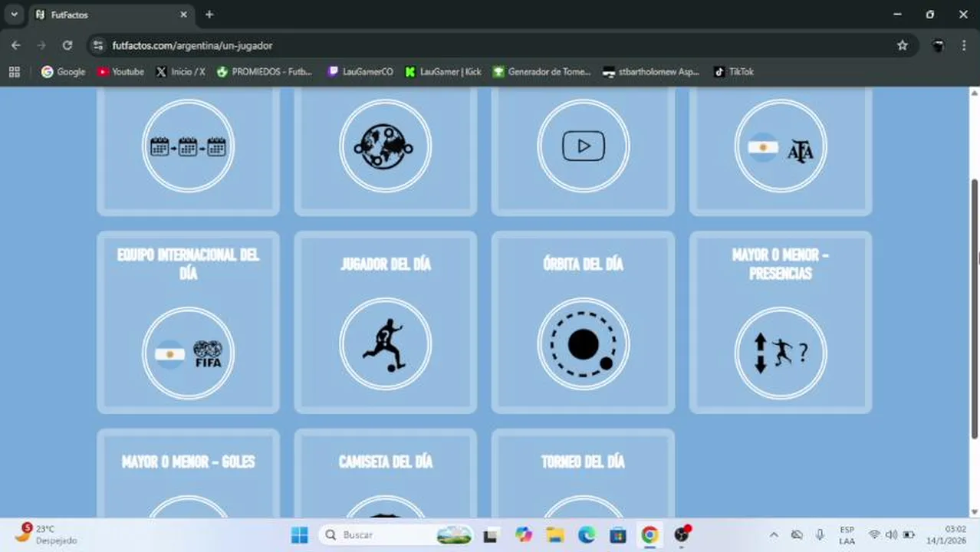
Task: Open stbartholomew bookmark
Action: point(651,71)
